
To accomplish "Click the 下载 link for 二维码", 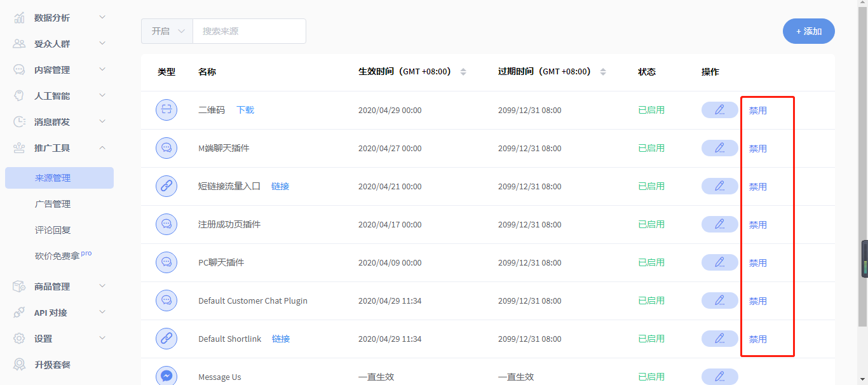I will (x=245, y=110).
